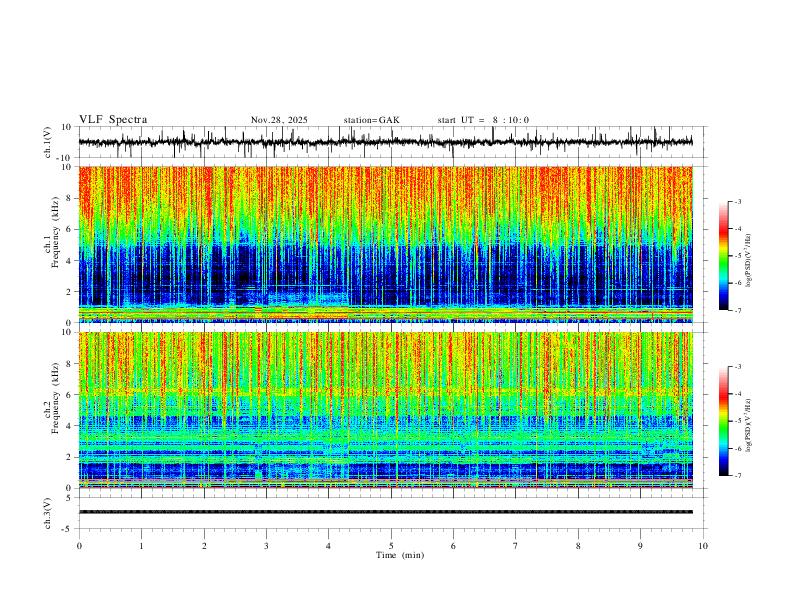This screenshot has width=792, height=612.
Task: Click the 'station=GAK' label
Action: (371, 120)
